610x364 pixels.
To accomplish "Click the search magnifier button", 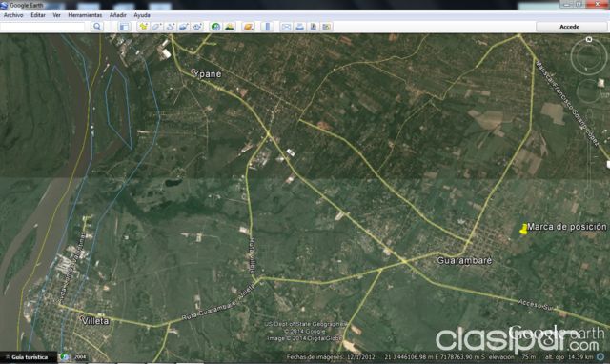I will 97,27.
